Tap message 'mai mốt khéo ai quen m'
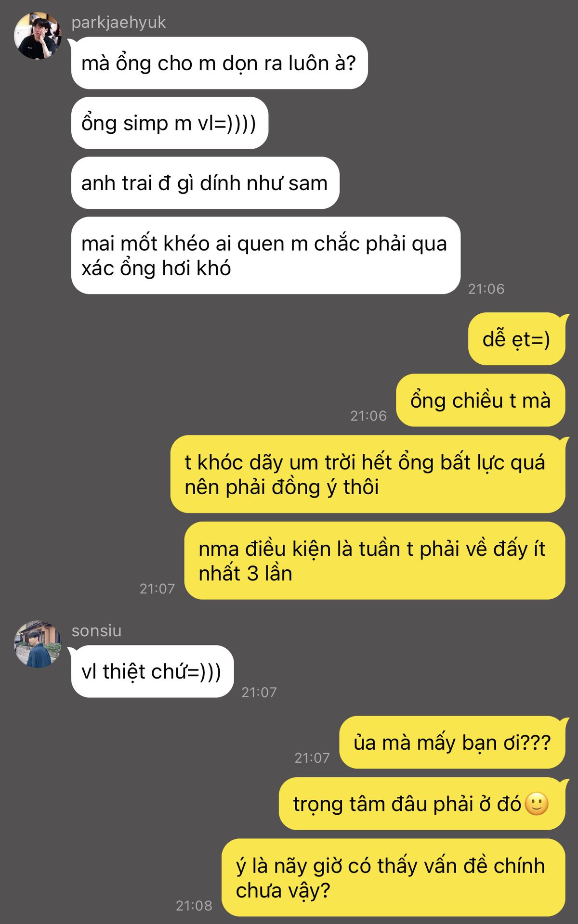 click(x=266, y=256)
